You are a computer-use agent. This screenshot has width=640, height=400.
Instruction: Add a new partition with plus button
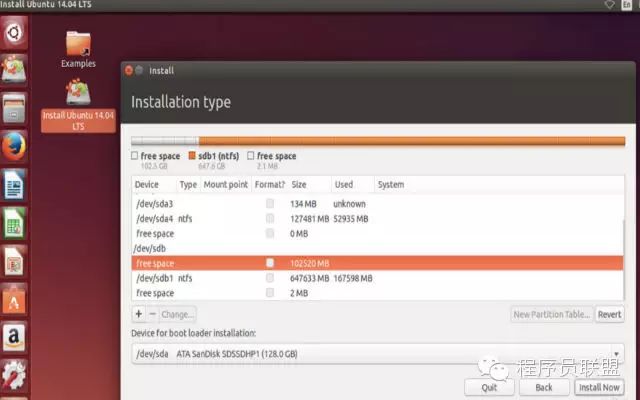(x=139, y=314)
